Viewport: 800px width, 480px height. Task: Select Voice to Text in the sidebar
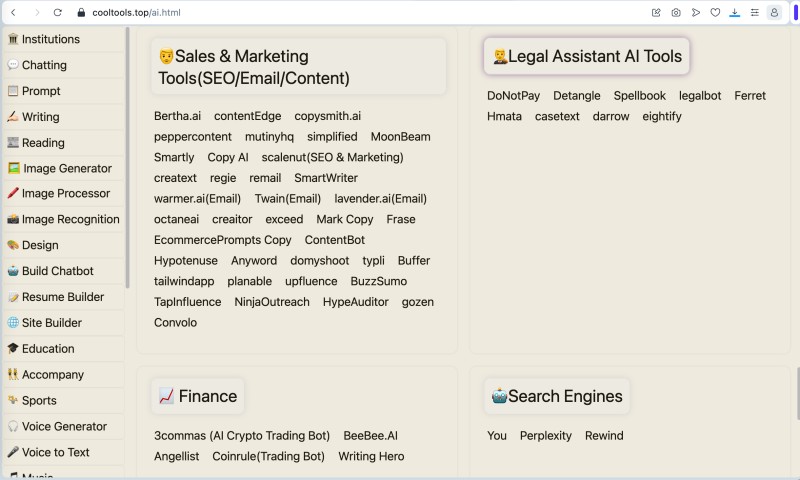pos(64,452)
